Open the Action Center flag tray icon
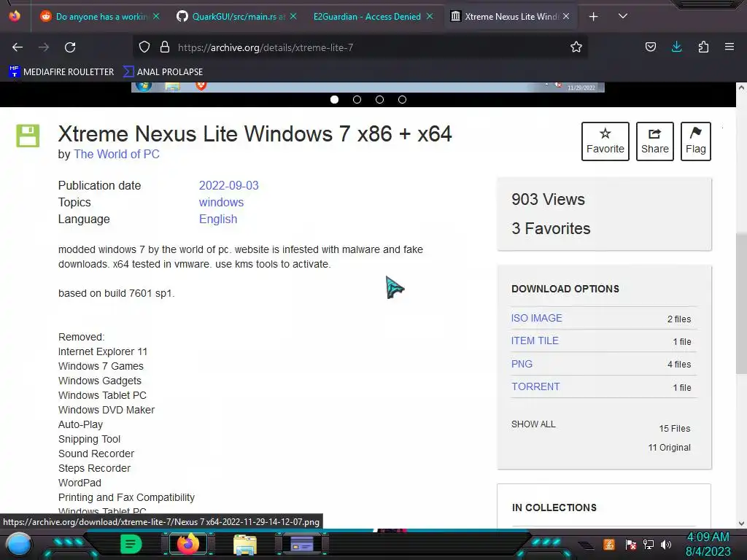The height and width of the screenshot is (560, 747). point(631,545)
